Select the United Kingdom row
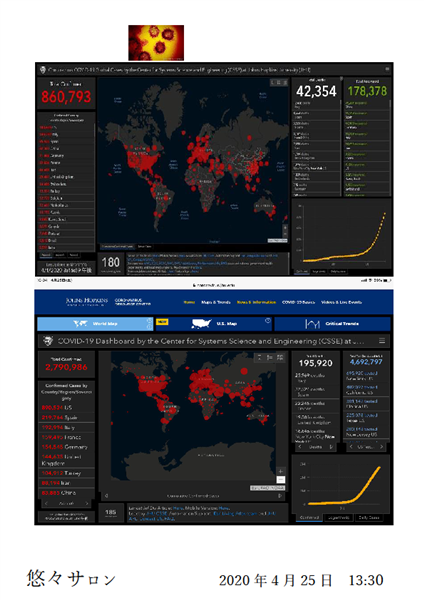 (x=66, y=460)
